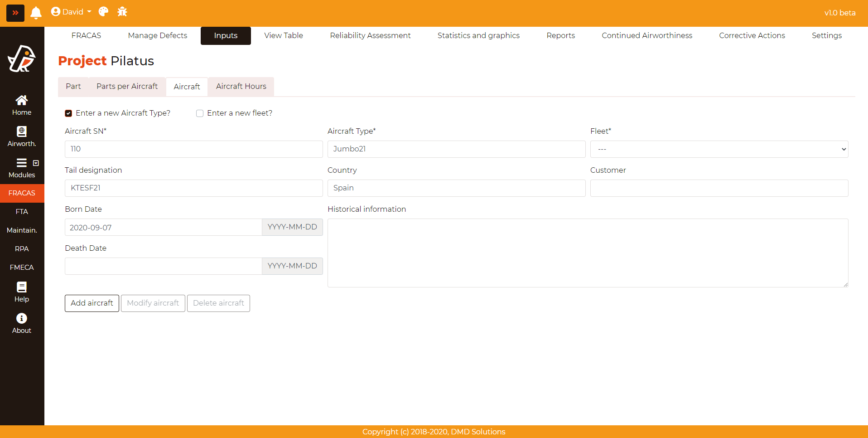The height and width of the screenshot is (438, 868).
Task: Enable Enter a new fleet checkbox
Action: (x=200, y=113)
